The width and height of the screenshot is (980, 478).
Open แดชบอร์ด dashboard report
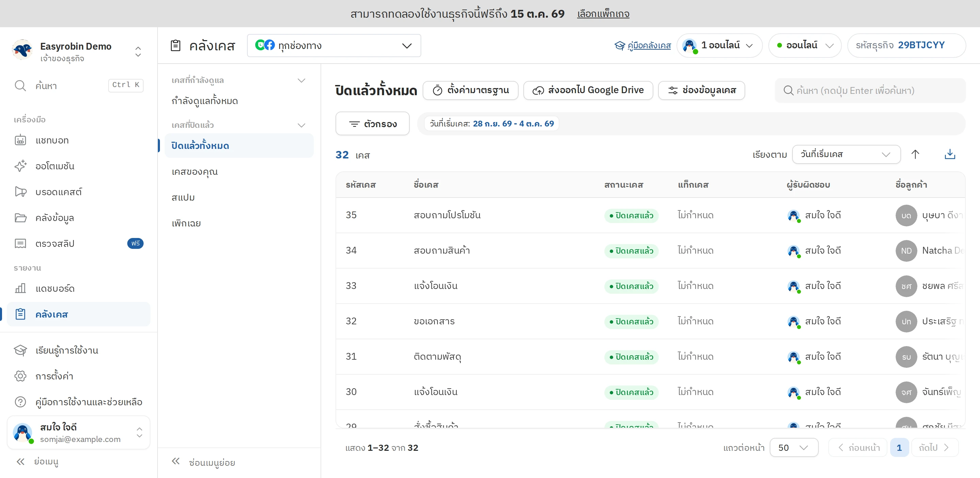point(79,288)
